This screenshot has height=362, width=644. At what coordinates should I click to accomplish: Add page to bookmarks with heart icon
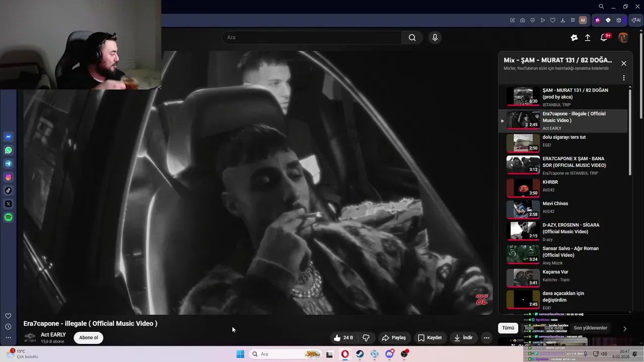(552, 20)
